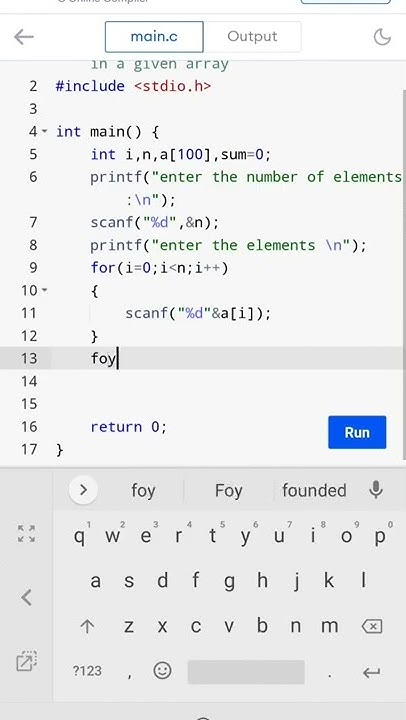Screen dimensions: 406x720
Task: Tap the shift up-arrow key
Action: tap(87, 626)
